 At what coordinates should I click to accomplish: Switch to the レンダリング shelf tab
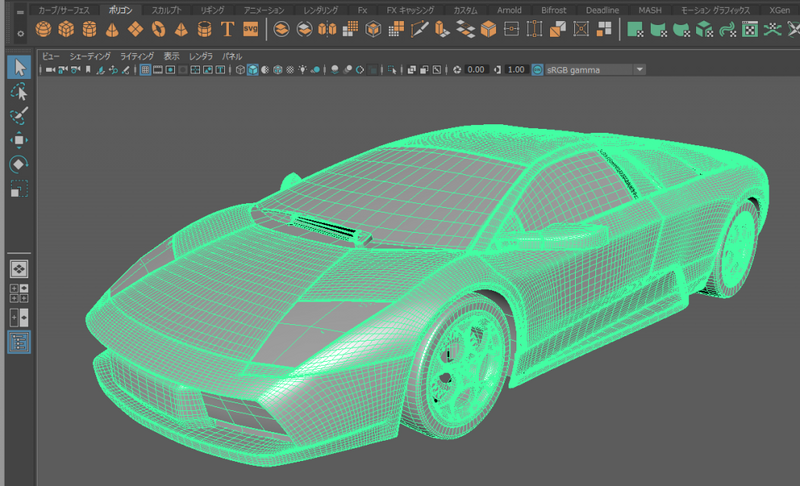coord(321,10)
